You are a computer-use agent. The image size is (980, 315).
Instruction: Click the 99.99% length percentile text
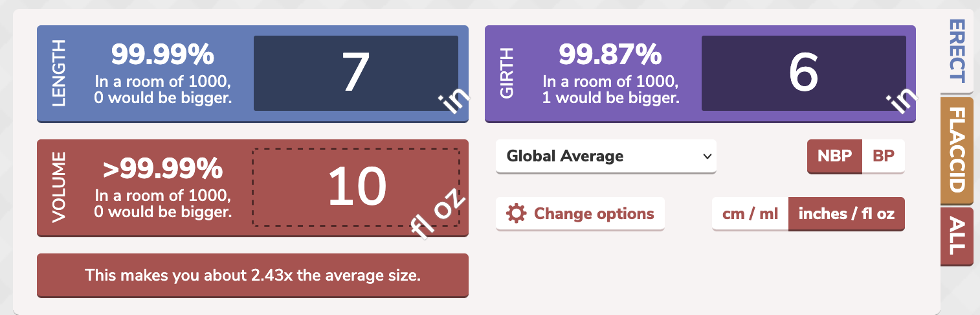tap(162, 54)
